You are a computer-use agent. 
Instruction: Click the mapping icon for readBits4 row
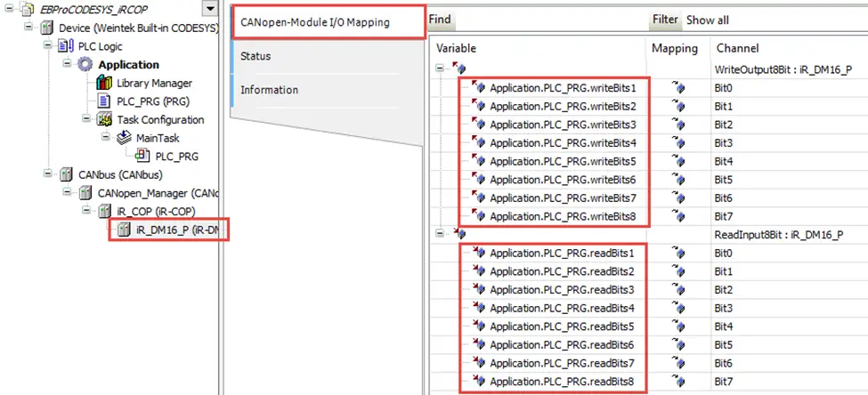678,308
